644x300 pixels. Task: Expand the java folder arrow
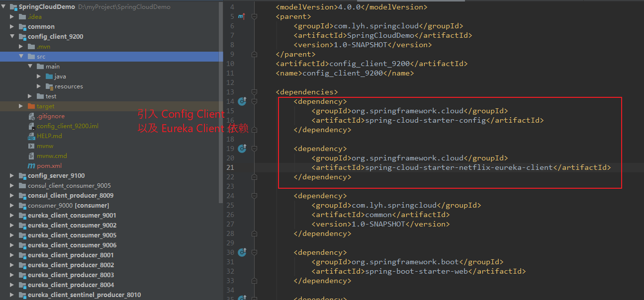39,76
